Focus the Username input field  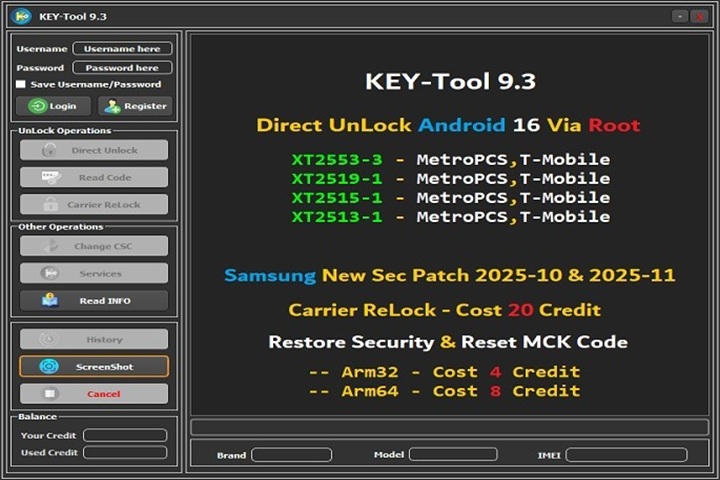click(122, 48)
